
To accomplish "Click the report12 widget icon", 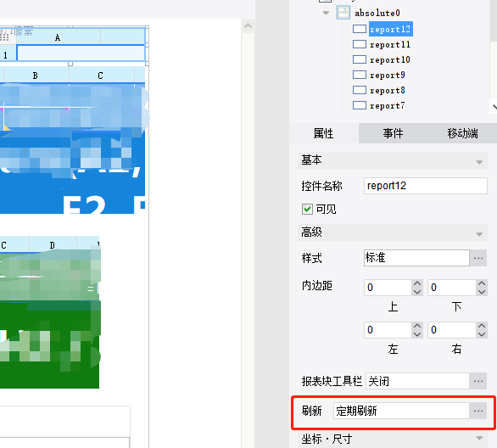I will tap(360, 29).
